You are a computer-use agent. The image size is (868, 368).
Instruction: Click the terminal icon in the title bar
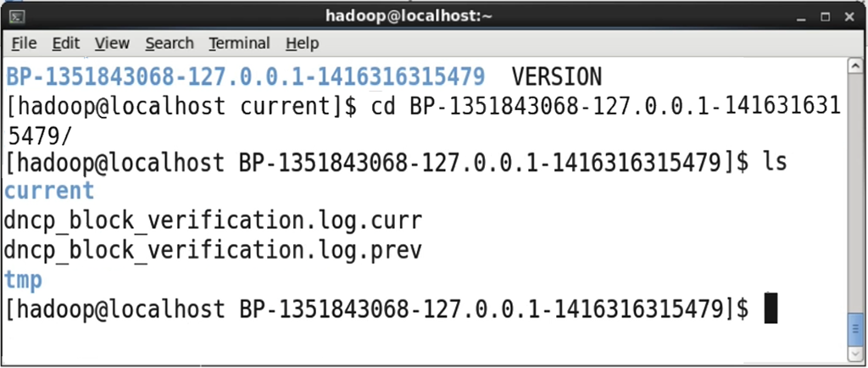[x=17, y=17]
